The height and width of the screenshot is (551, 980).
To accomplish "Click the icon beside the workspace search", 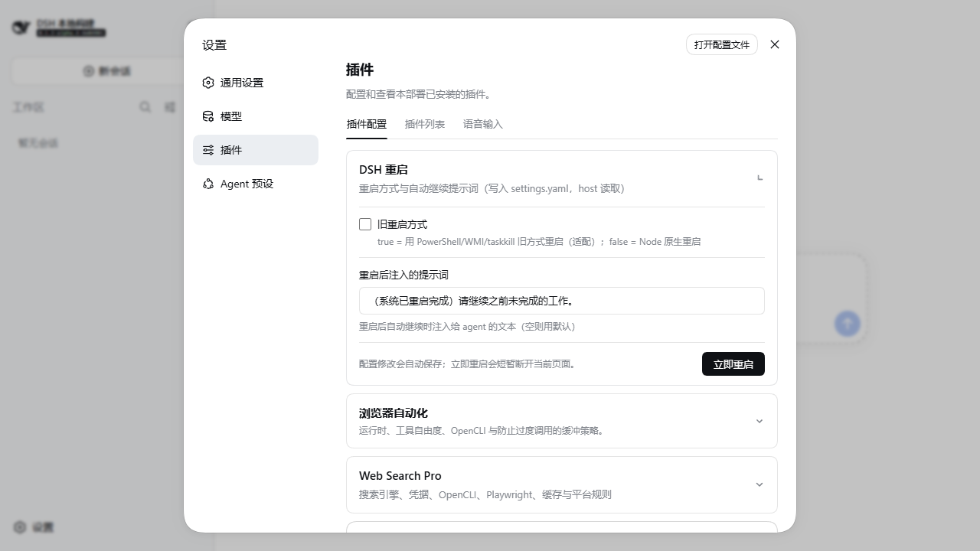I will (170, 107).
